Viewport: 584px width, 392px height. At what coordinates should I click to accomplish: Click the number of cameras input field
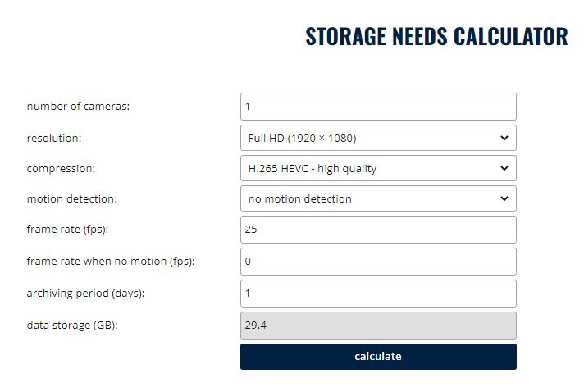point(378,107)
